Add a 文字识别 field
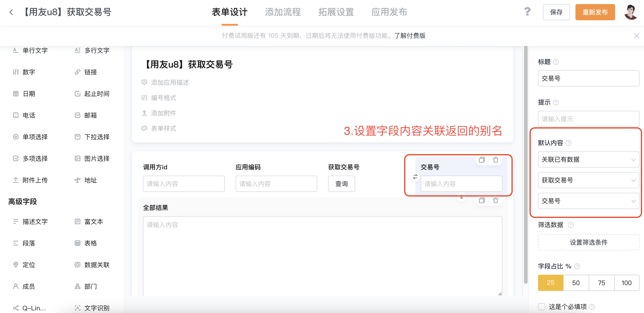Screen dimensions: 644x313 [92, 308]
